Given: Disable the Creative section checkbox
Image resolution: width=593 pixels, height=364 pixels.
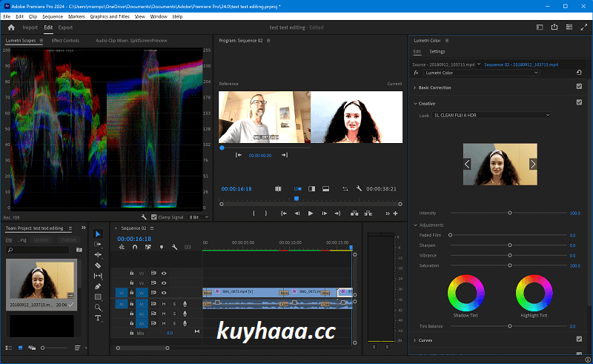Looking at the screenshot, I should [x=579, y=102].
